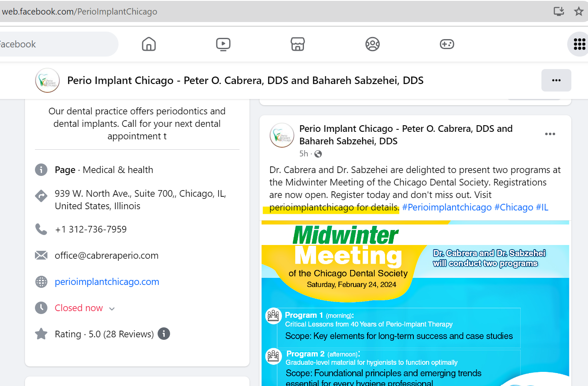Image resolution: width=588 pixels, height=386 pixels.
Task: Click the page title in sticky header
Action: (245, 80)
